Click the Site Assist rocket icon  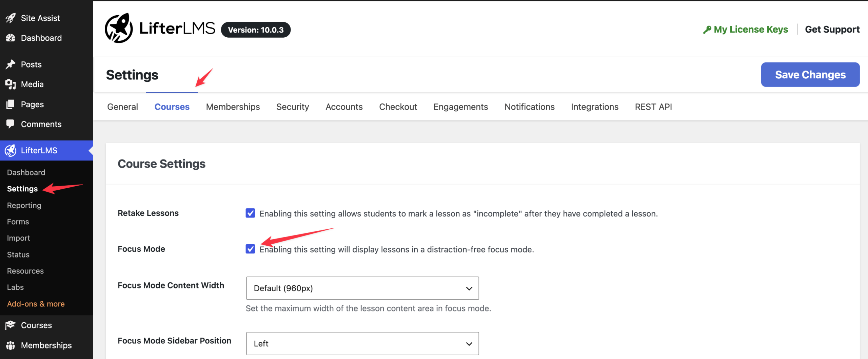(11, 18)
